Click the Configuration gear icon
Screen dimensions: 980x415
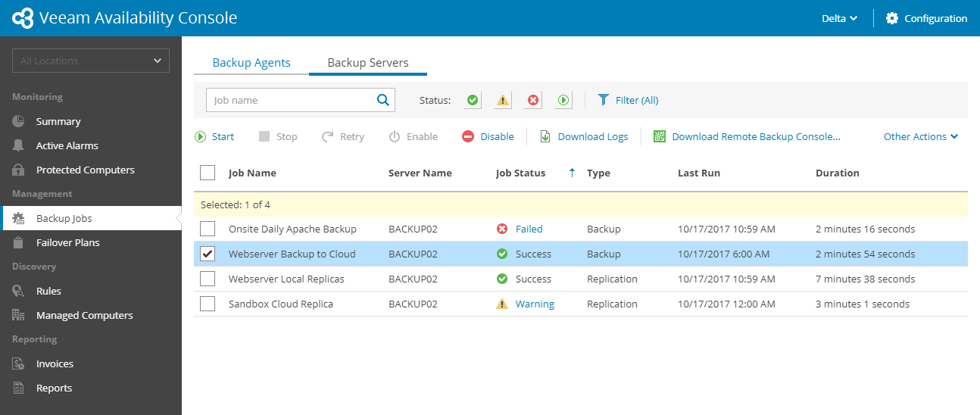pos(891,18)
